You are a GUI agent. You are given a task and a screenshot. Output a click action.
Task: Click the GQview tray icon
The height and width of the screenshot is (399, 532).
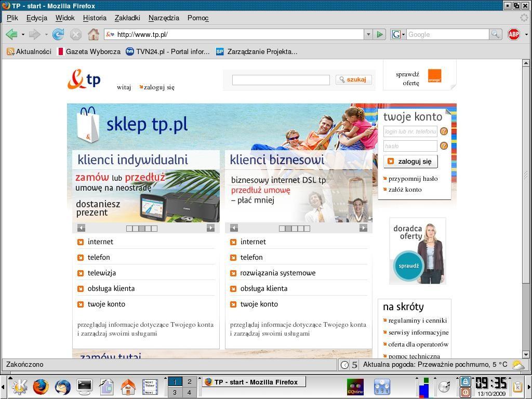(355, 387)
